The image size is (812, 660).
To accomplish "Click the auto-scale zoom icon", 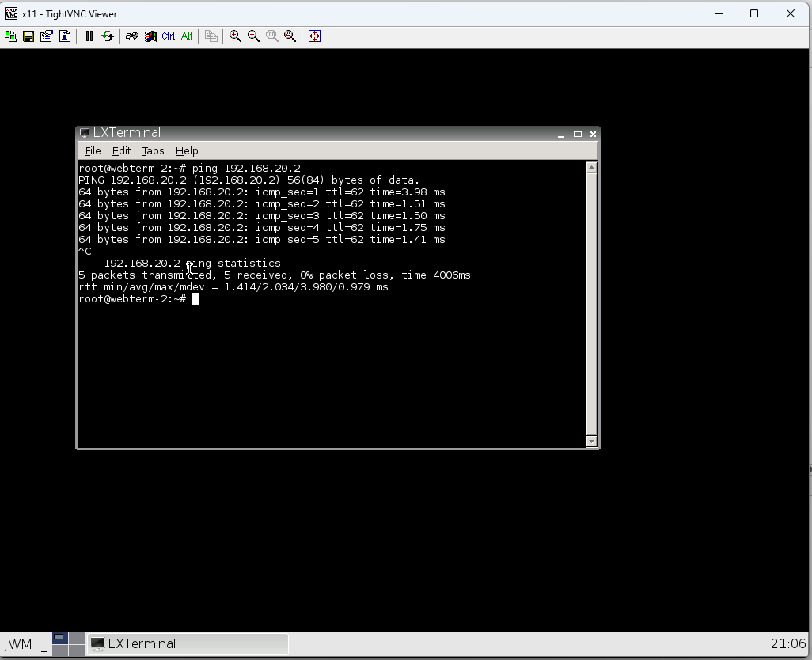I will pyautogui.click(x=290, y=36).
